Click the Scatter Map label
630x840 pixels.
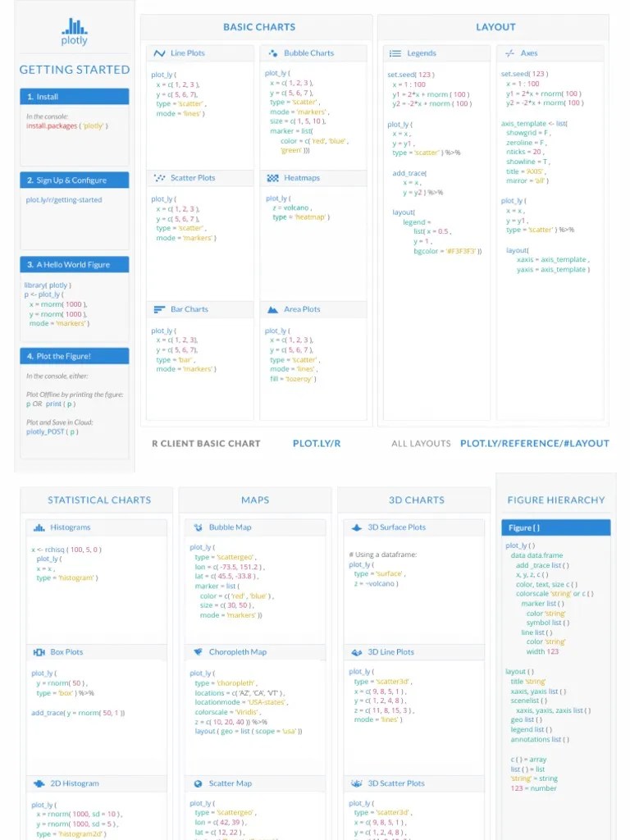click(x=230, y=783)
